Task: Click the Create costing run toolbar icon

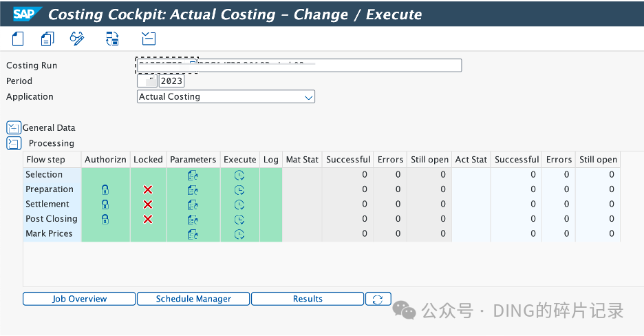Action: 18,39
